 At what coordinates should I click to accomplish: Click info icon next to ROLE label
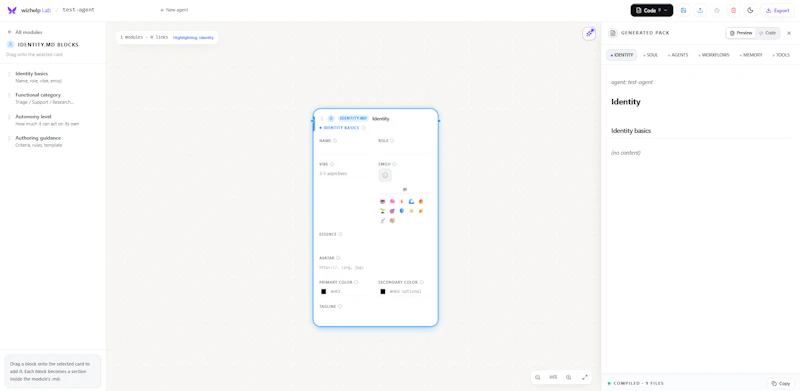392,140
